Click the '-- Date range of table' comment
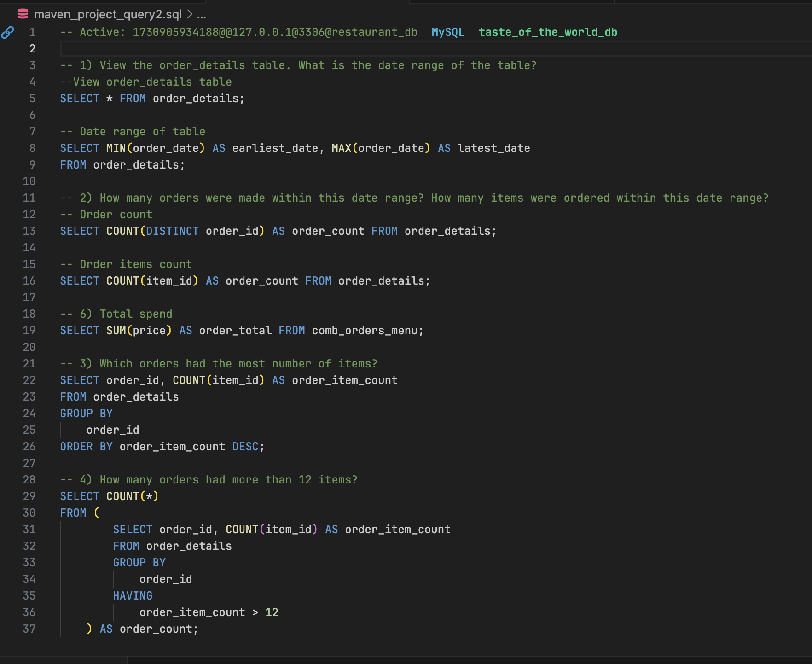 (133, 132)
